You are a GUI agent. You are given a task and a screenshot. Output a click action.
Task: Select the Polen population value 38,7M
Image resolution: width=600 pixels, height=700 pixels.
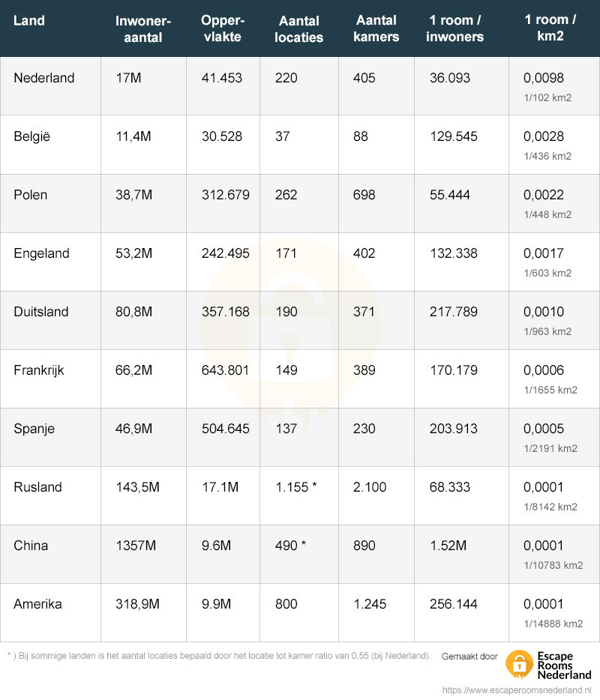coord(134,195)
